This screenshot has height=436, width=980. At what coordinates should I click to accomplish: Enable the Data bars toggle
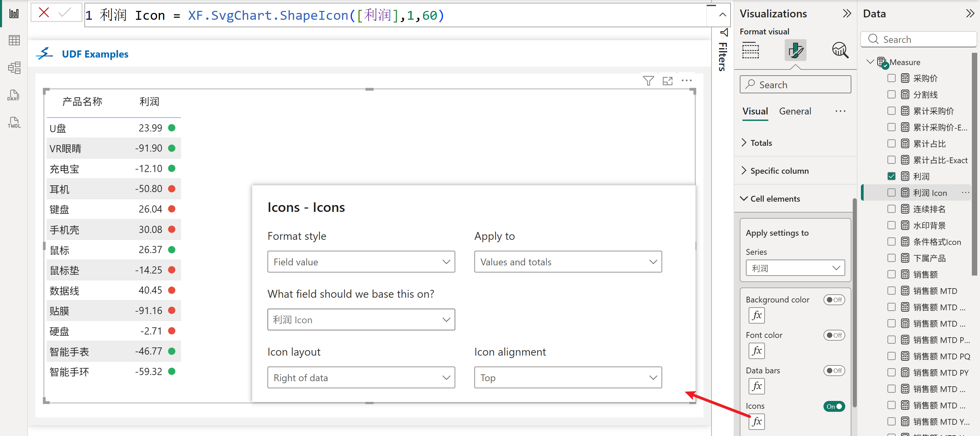834,371
